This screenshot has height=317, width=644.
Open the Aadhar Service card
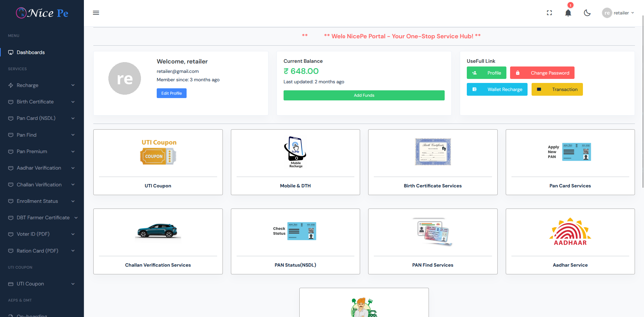[570, 241]
